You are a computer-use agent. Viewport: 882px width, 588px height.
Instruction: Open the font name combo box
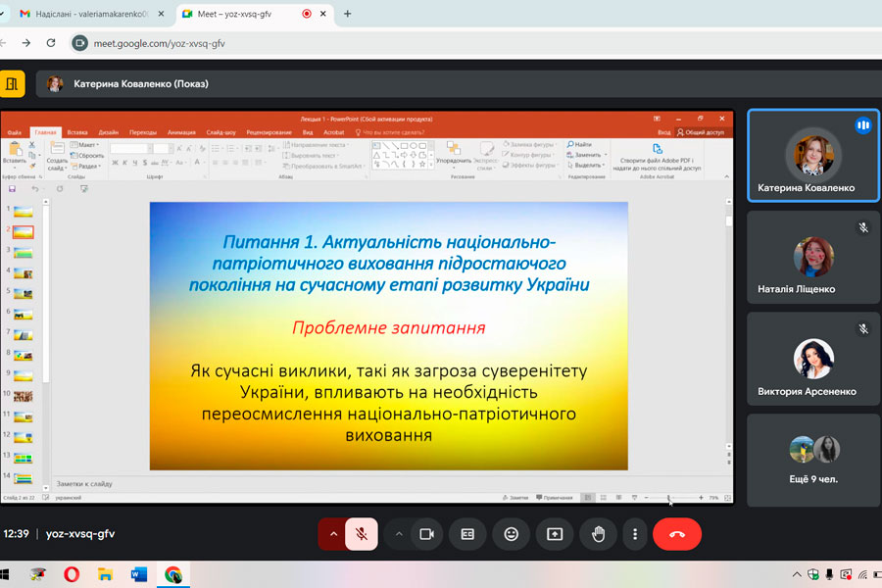(x=130, y=149)
